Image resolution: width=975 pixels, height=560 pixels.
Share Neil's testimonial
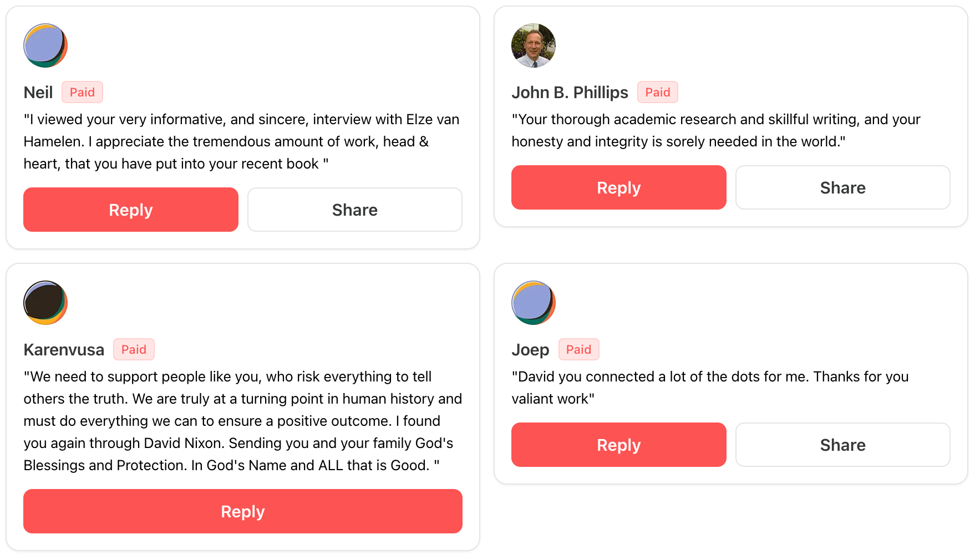pyautogui.click(x=354, y=210)
